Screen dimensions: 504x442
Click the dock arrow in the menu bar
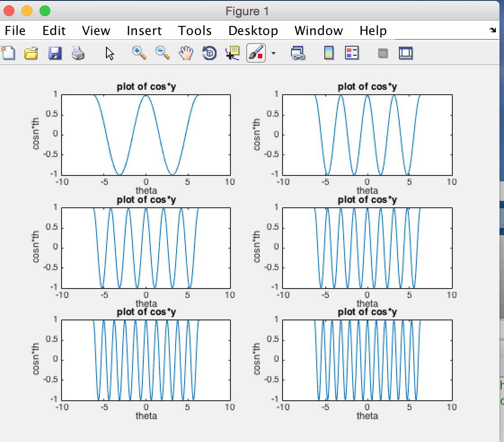click(493, 31)
